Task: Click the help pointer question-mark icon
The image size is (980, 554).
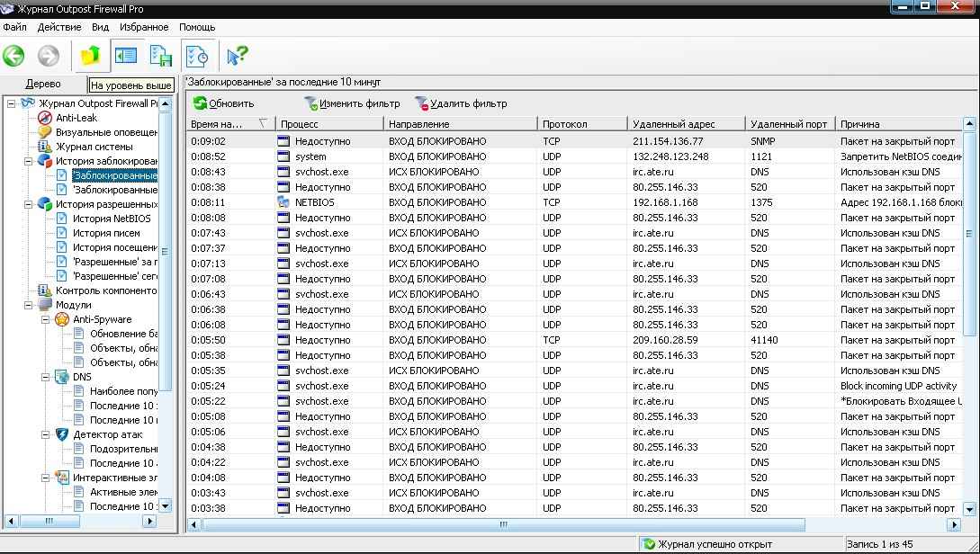Action: [237, 56]
